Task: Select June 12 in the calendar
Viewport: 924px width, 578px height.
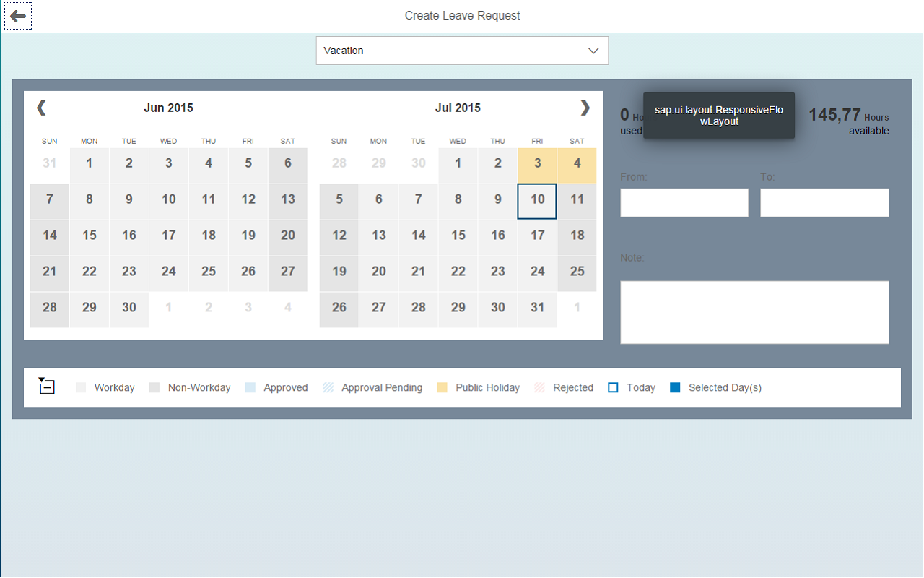Action: pos(248,201)
